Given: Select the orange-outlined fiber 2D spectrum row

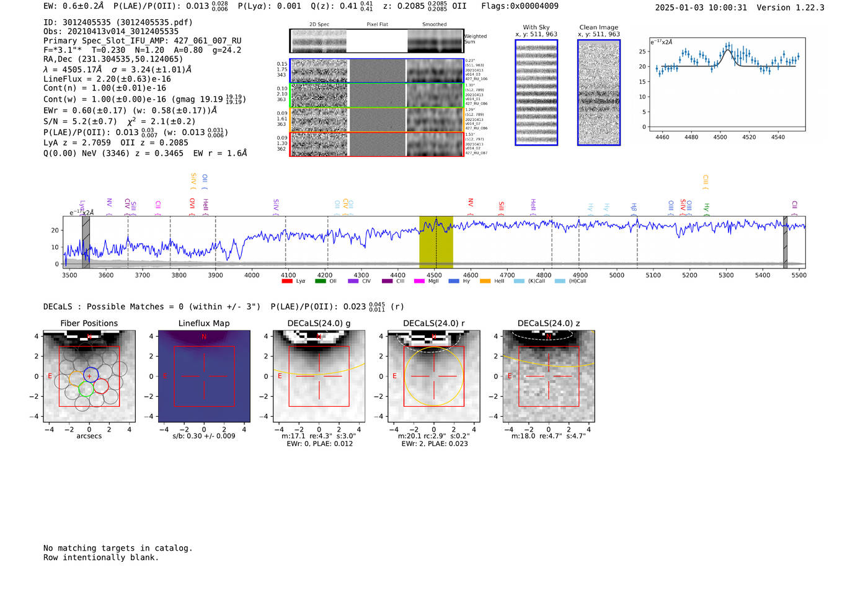Looking at the screenshot, I should click(377, 120).
